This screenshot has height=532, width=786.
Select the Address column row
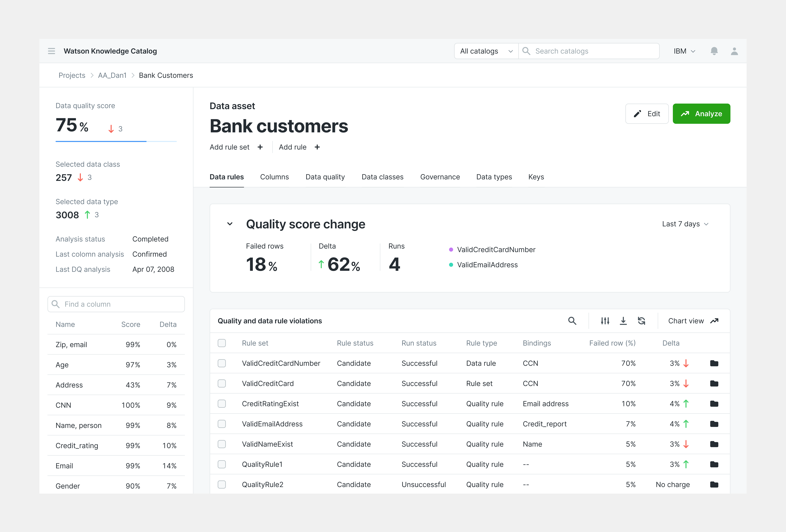[116, 385]
